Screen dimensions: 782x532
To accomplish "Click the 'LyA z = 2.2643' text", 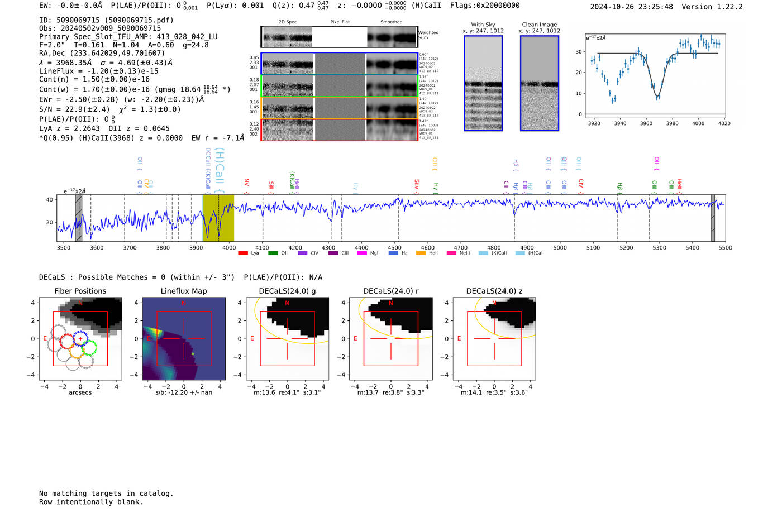I will pos(69,128).
